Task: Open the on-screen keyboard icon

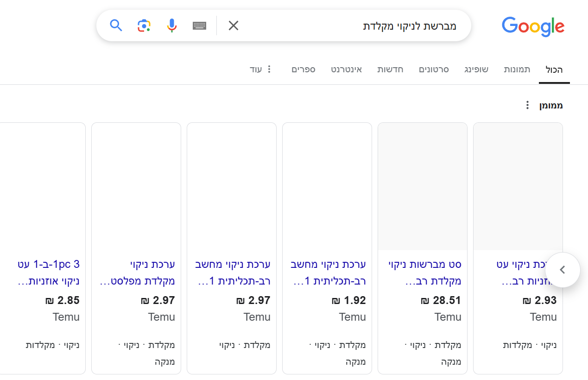Action: pos(199,25)
